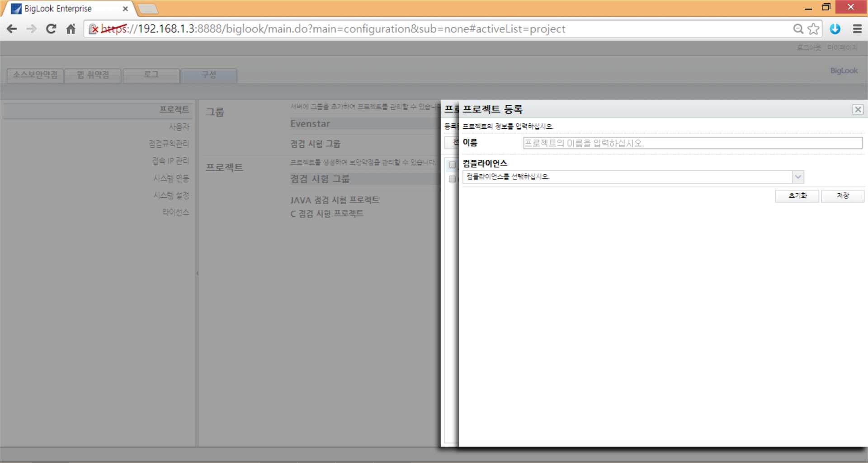Viewport: 868px width, 463px height.
Task: Click the BigLook logo text
Action: (x=844, y=71)
